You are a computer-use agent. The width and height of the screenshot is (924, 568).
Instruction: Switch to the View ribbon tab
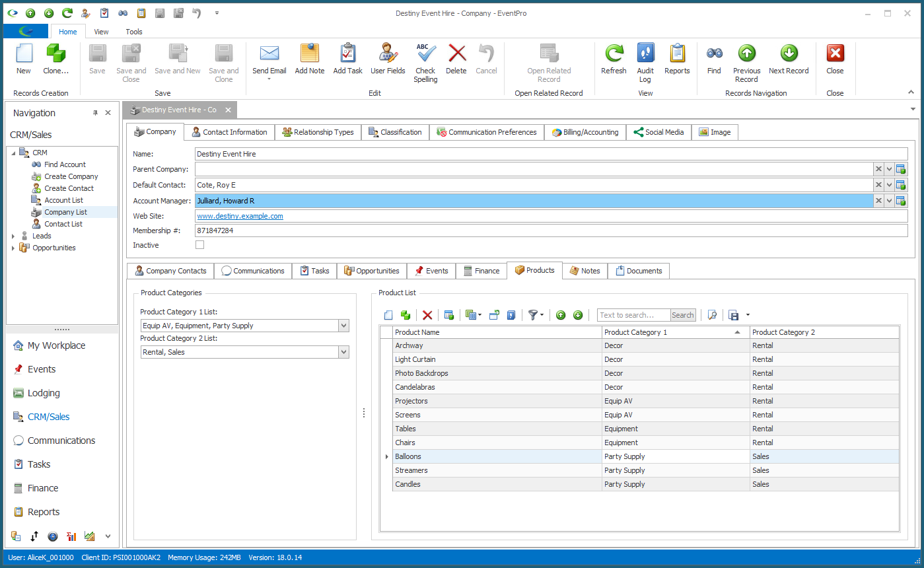[x=101, y=32]
